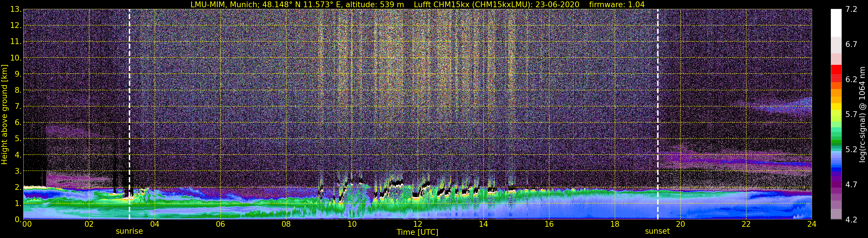Click the time axis tick label '14'

pyautogui.click(x=483, y=224)
